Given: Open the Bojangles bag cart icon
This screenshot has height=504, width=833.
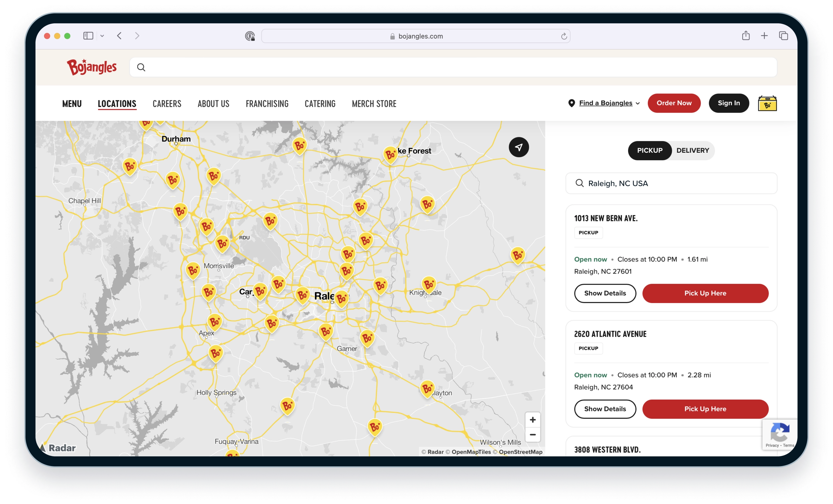Looking at the screenshot, I should point(767,104).
